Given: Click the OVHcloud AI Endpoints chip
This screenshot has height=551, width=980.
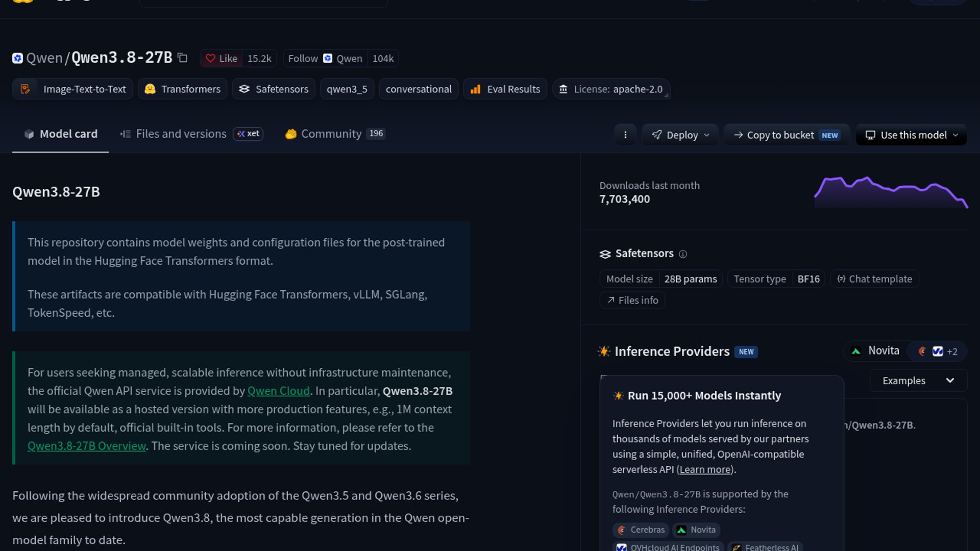Looking at the screenshot, I should (x=668, y=547).
